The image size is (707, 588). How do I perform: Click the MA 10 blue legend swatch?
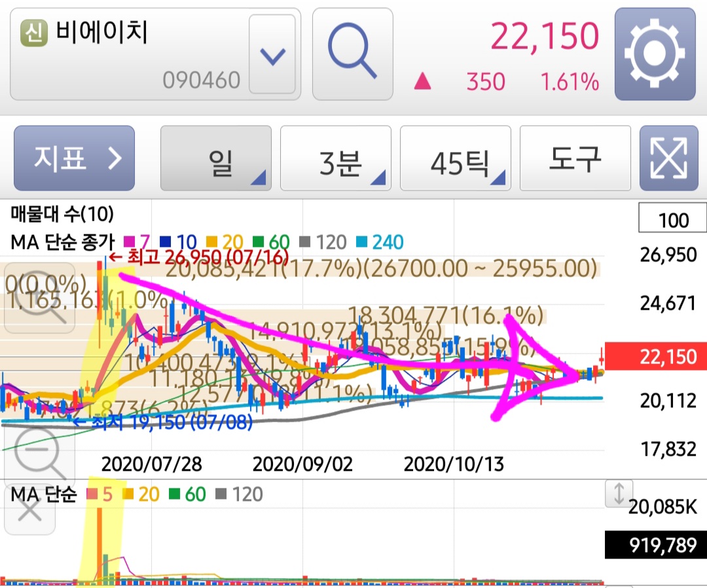tap(165, 242)
